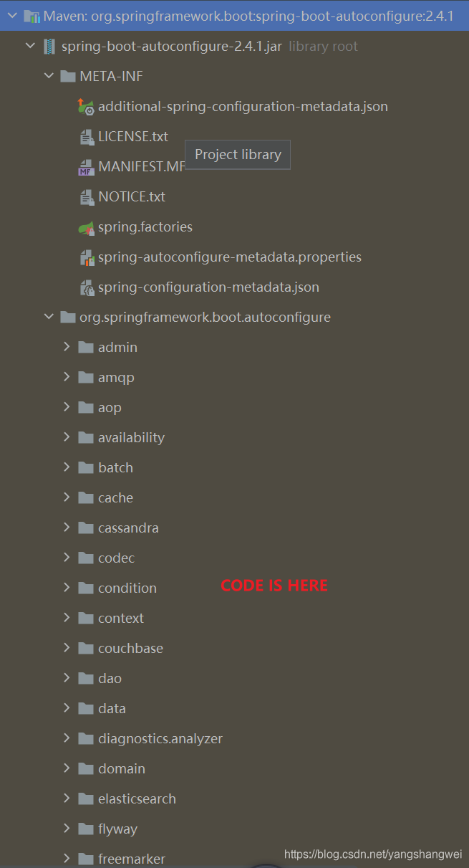The image size is (469, 868).
Task: Click the META-INF folder icon
Action: click(x=68, y=77)
